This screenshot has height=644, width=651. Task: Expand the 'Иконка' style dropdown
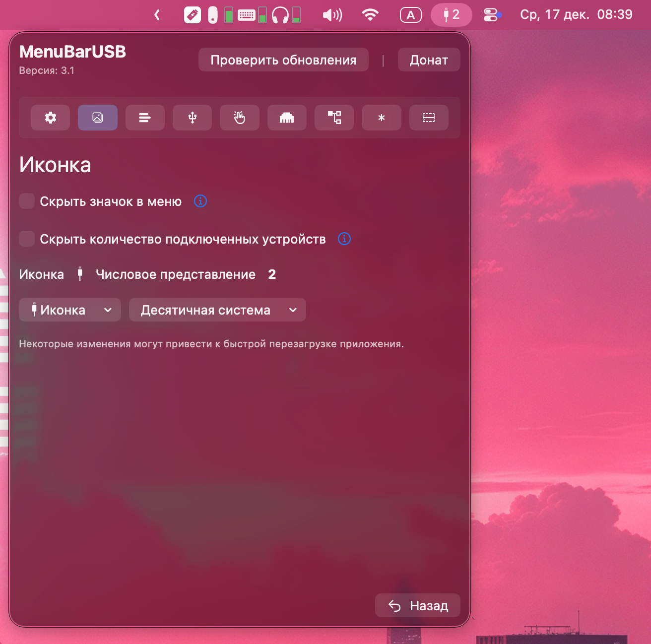[70, 310]
